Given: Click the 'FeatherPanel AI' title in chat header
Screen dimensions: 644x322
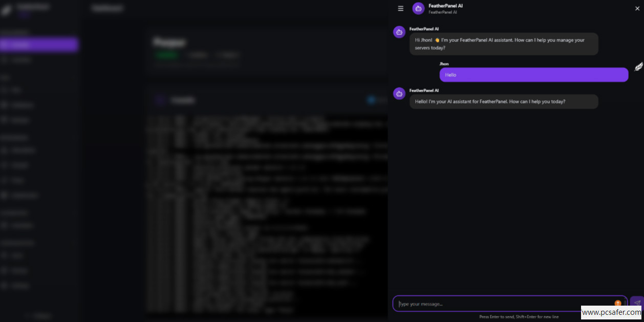Looking at the screenshot, I should coord(445,6).
